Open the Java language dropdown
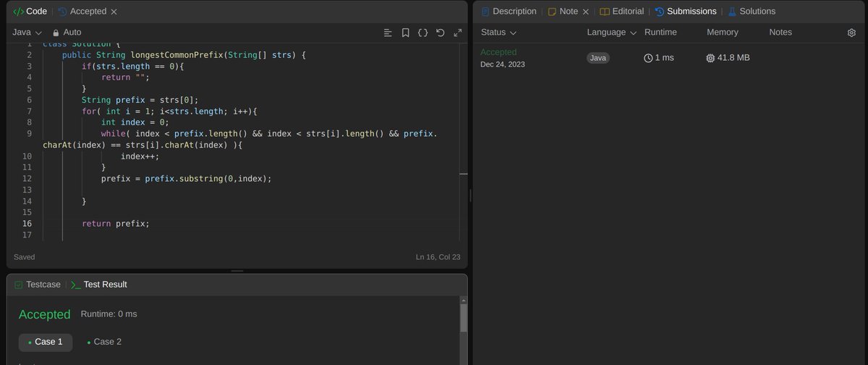This screenshot has height=365, width=868. tap(27, 33)
